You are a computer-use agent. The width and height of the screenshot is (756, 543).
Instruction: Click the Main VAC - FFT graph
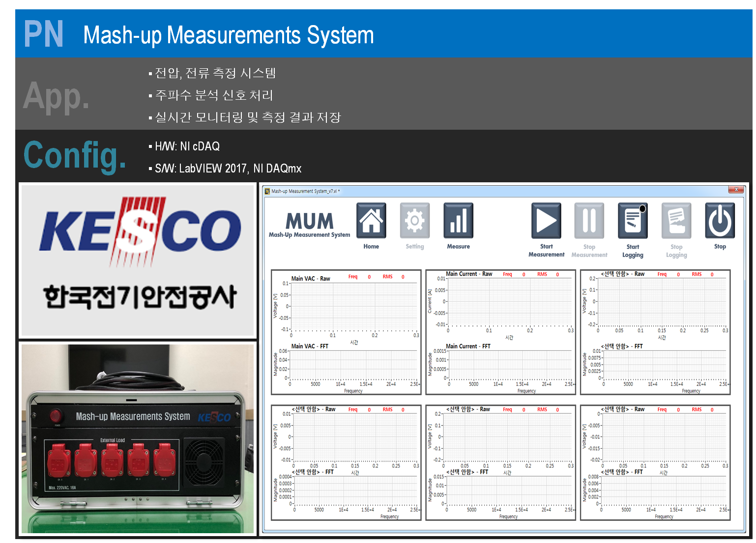[x=354, y=365]
